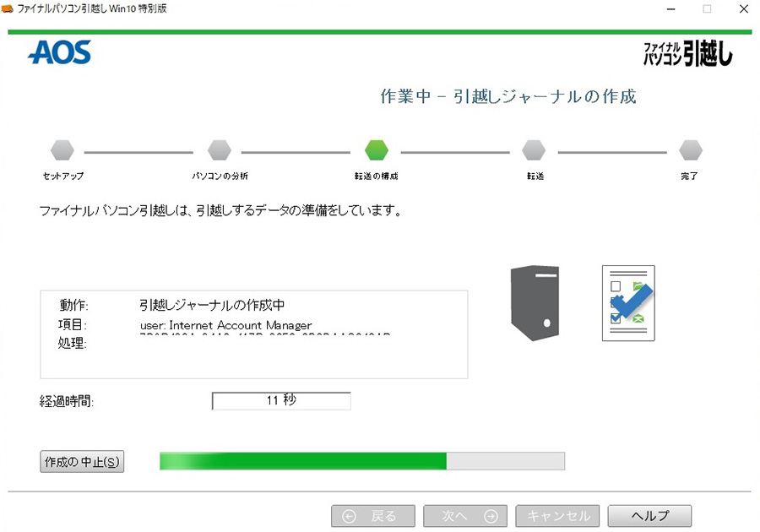Click the ファイナルパソコン引越し product logo
This screenshot has width=760, height=532.
click(x=687, y=53)
